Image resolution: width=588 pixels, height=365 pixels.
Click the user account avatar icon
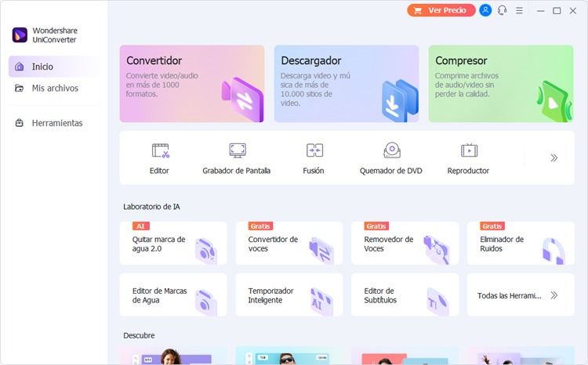coord(485,10)
